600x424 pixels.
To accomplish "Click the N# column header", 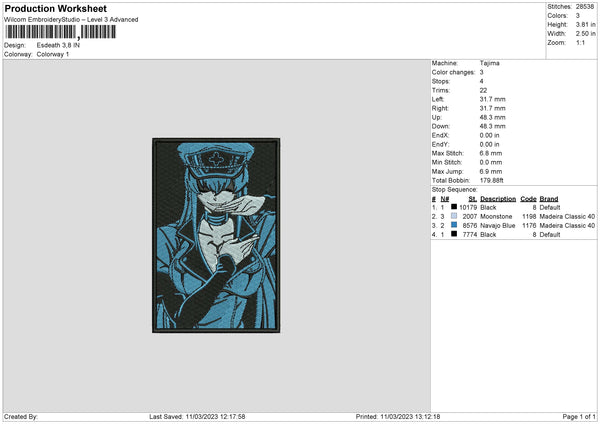I will point(445,199).
